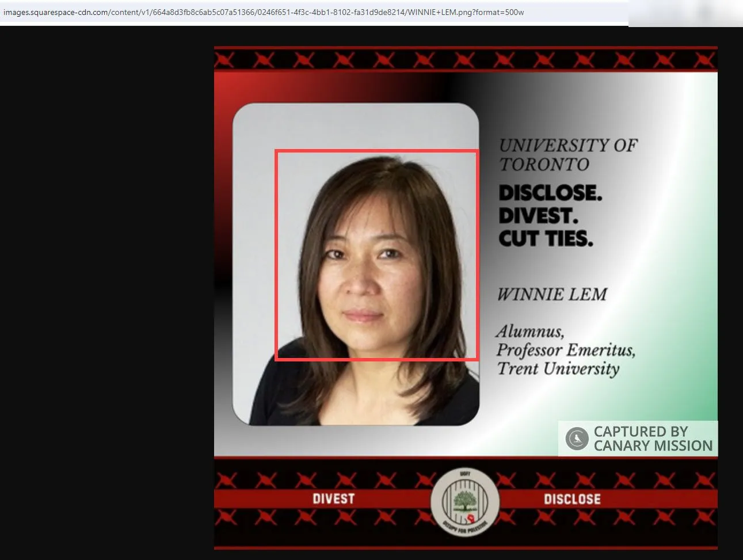Click the "Alumnus," caption line
The height and width of the screenshot is (560, 743).
click(x=530, y=332)
